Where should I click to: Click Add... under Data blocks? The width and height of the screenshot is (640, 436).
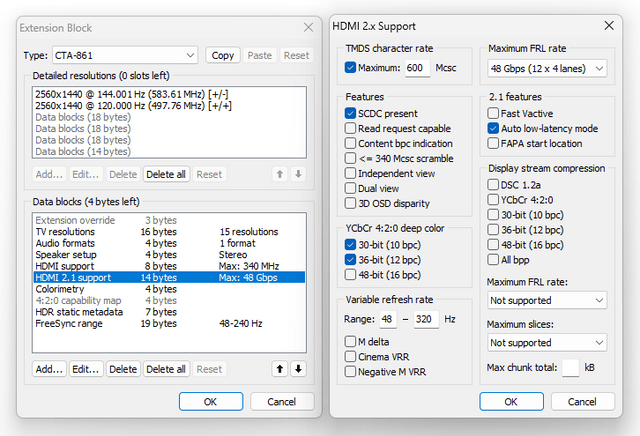(49, 369)
